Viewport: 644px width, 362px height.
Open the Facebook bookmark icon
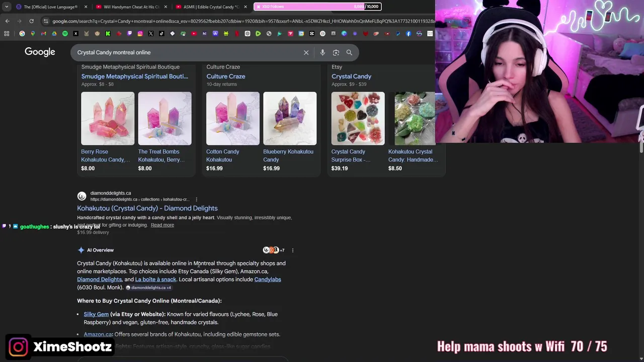[x=409, y=34]
